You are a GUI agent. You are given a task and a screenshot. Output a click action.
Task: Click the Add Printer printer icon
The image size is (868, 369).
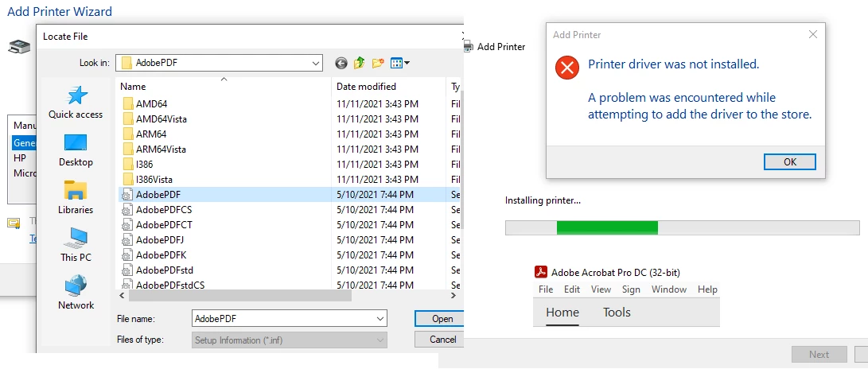coord(469,47)
